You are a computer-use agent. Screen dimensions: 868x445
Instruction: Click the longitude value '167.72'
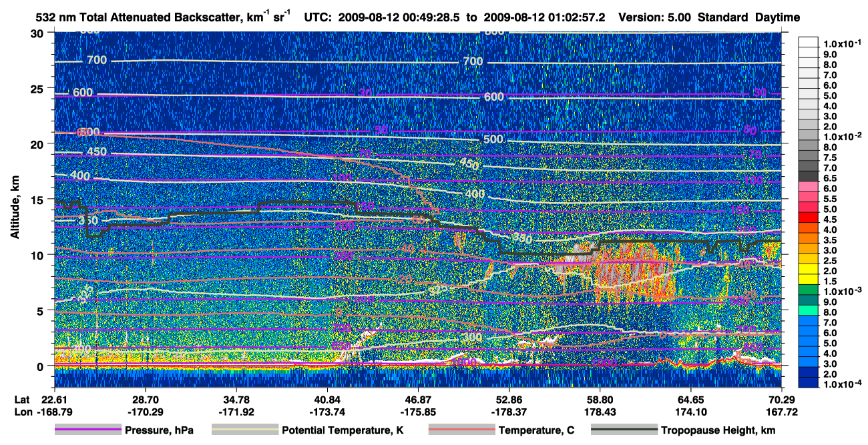pos(782,412)
